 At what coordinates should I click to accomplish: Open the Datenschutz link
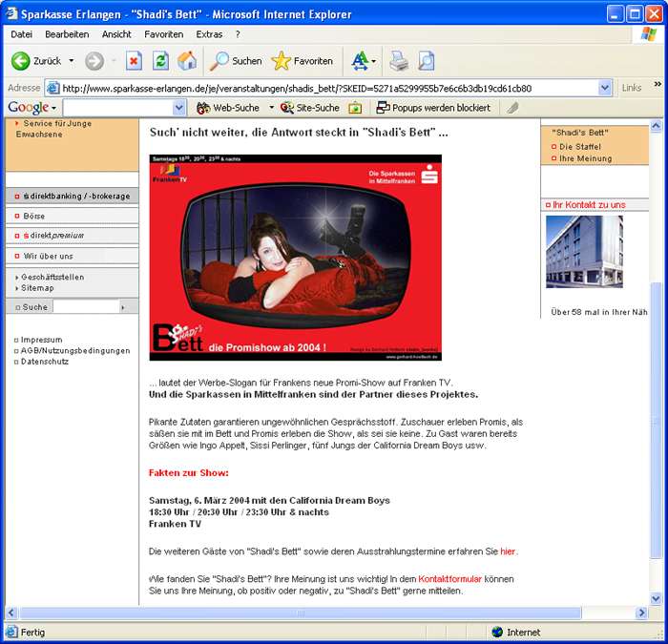45,362
